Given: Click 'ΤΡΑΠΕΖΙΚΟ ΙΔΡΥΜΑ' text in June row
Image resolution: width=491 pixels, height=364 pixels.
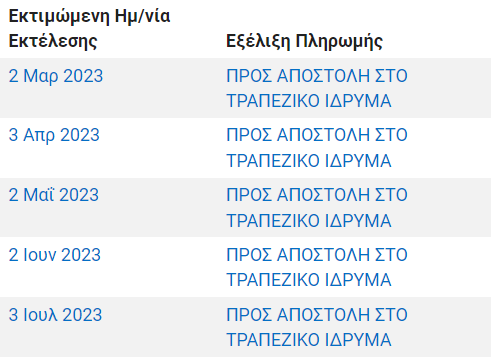Looking at the screenshot, I should (x=309, y=280).
